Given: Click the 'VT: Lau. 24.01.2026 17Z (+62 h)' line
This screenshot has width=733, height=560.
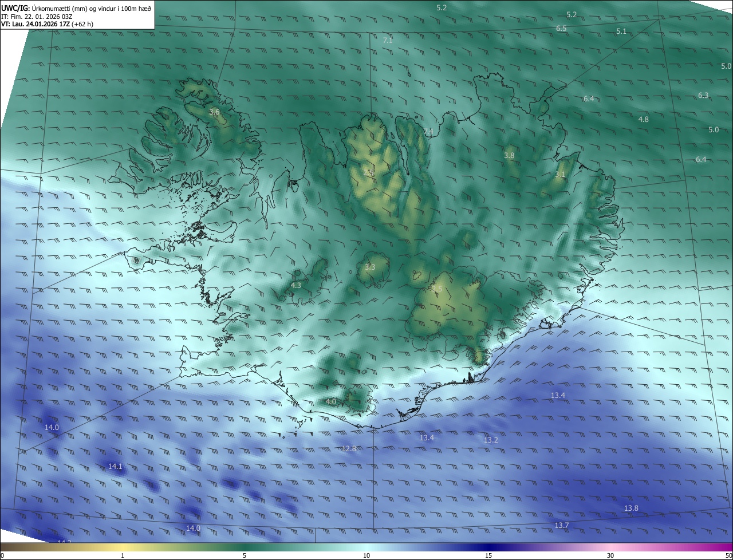Looking at the screenshot, I should (x=48, y=24).
